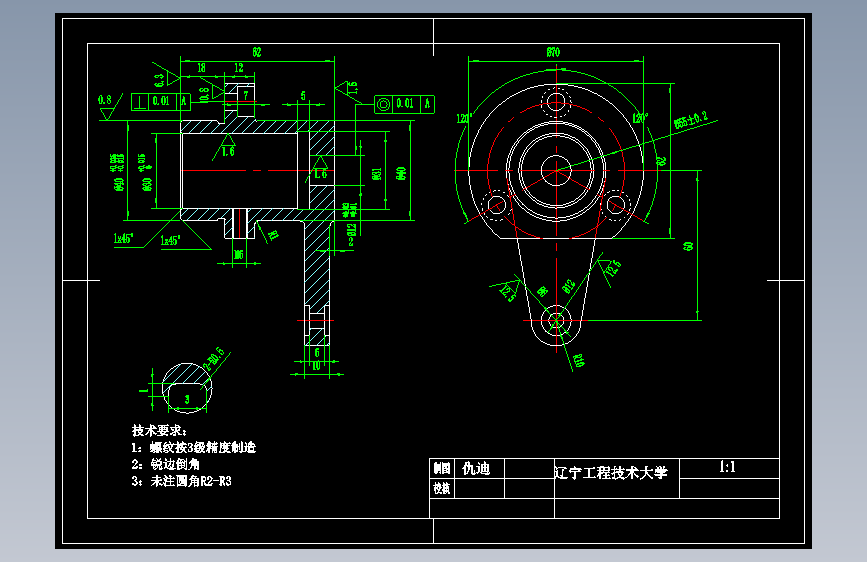Select the standalone 0.8 roughness symbol at far left
The width and height of the screenshot is (867, 562).
(109, 105)
